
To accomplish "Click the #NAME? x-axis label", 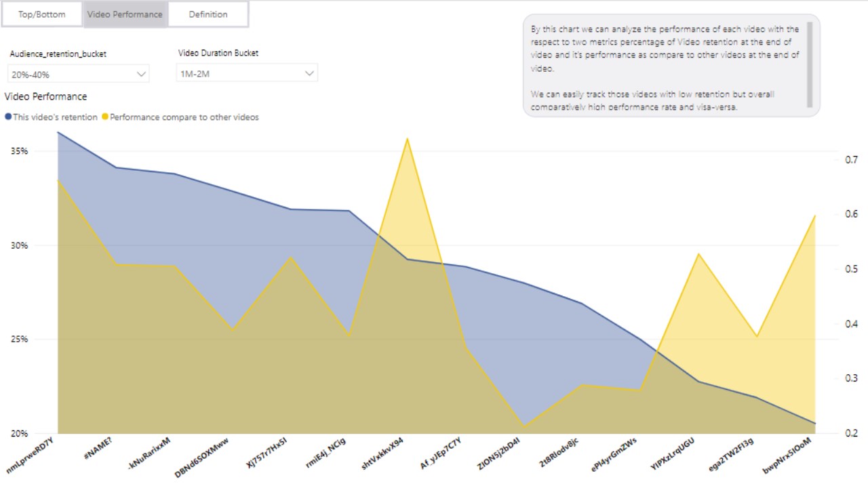I will pos(98,449).
